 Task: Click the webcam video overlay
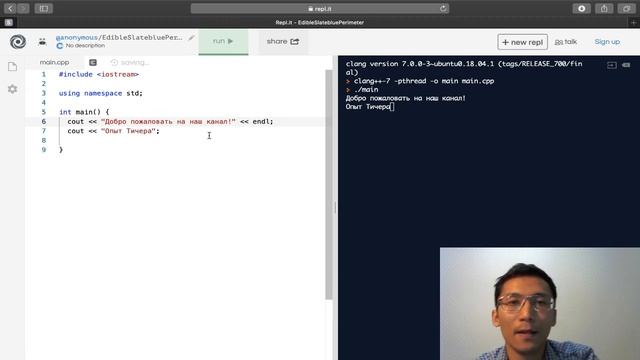point(540,303)
